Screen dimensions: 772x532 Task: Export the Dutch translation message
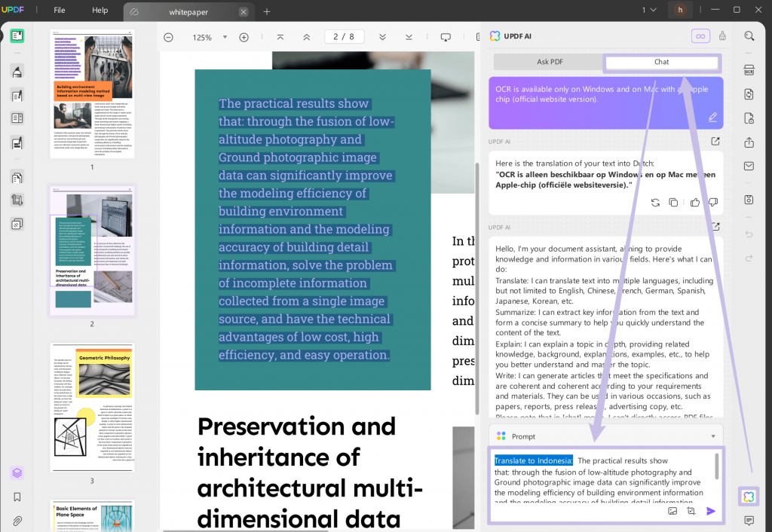pyautogui.click(x=715, y=142)
